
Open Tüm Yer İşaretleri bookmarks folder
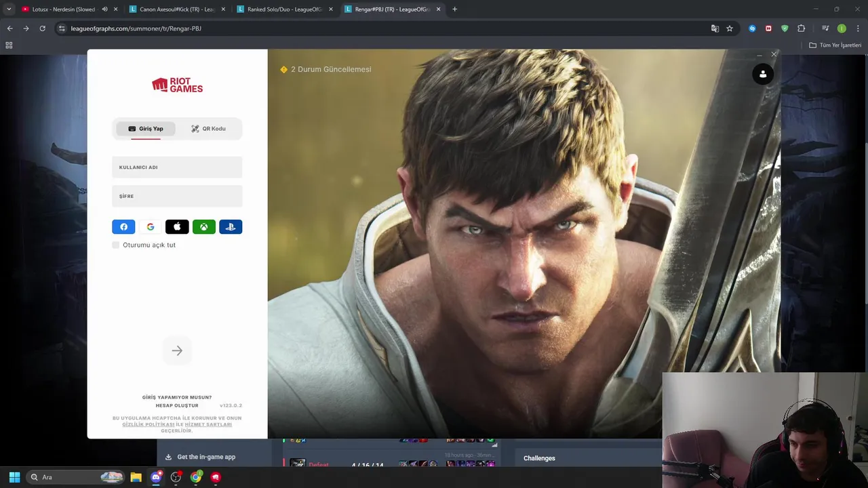click(835, 45)
